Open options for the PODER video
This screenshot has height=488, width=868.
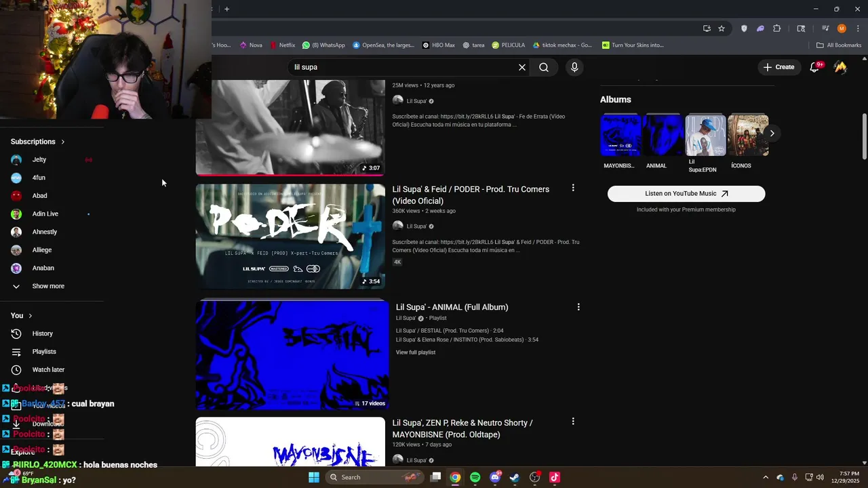click(573, 188)
